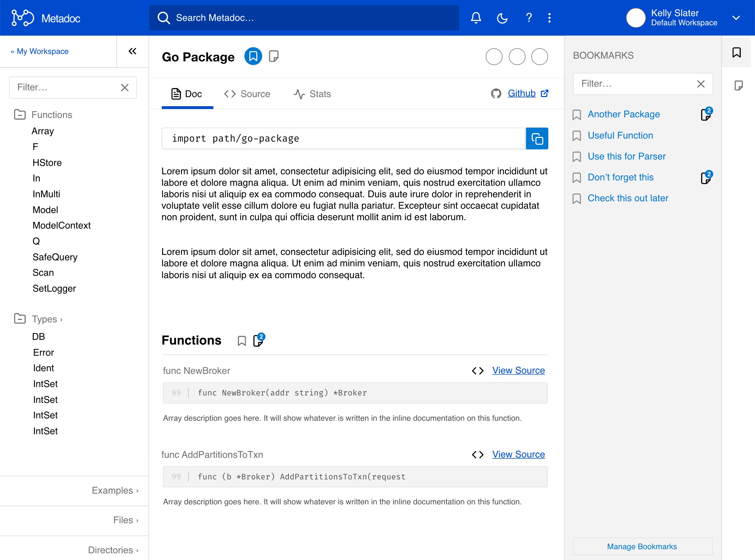Click the code icon beside NewBroker
Image resolution: width=755 pixels, height=560 pixels.
tap(478, 371)
